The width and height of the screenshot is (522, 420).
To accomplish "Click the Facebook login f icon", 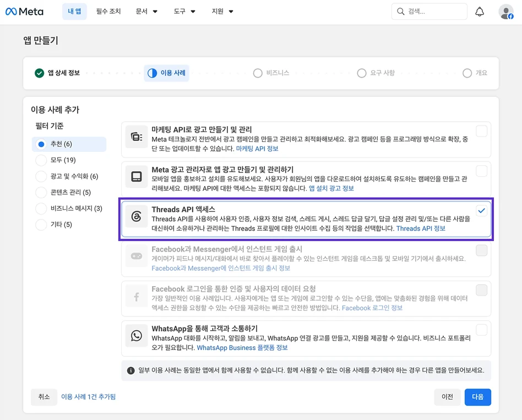I will click(x=137, y=296).
